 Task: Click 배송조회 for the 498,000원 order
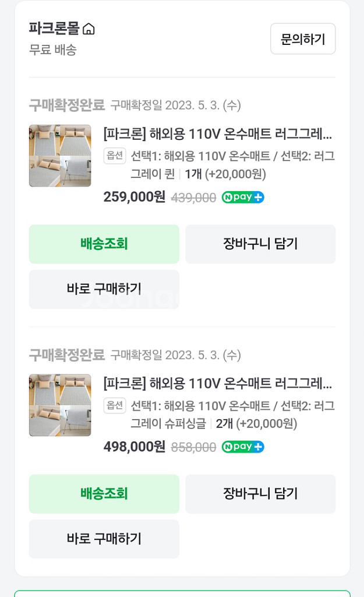point(104,494)
